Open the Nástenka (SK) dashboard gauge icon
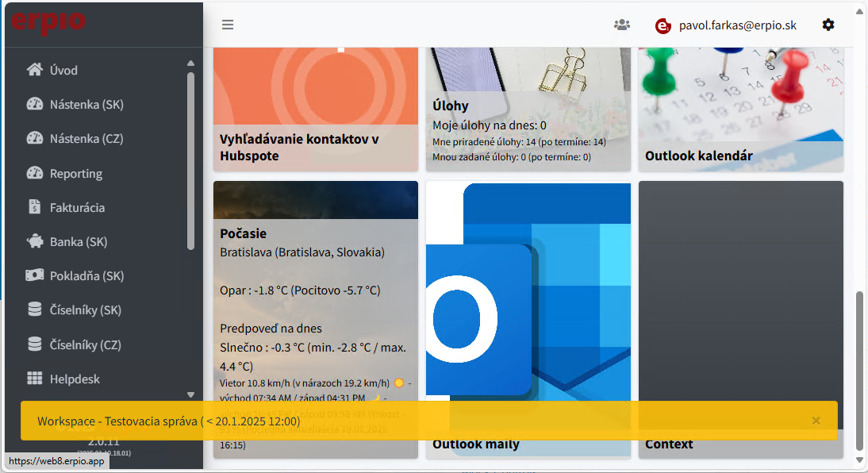The image size is (868, 473). [x=34, y=104]
